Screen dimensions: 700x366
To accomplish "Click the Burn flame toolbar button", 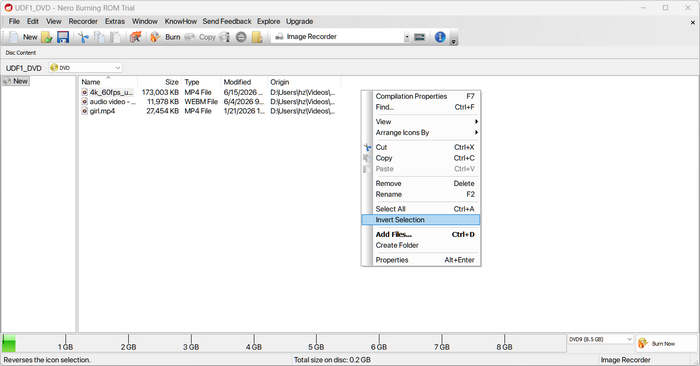I will pos(165,37).
